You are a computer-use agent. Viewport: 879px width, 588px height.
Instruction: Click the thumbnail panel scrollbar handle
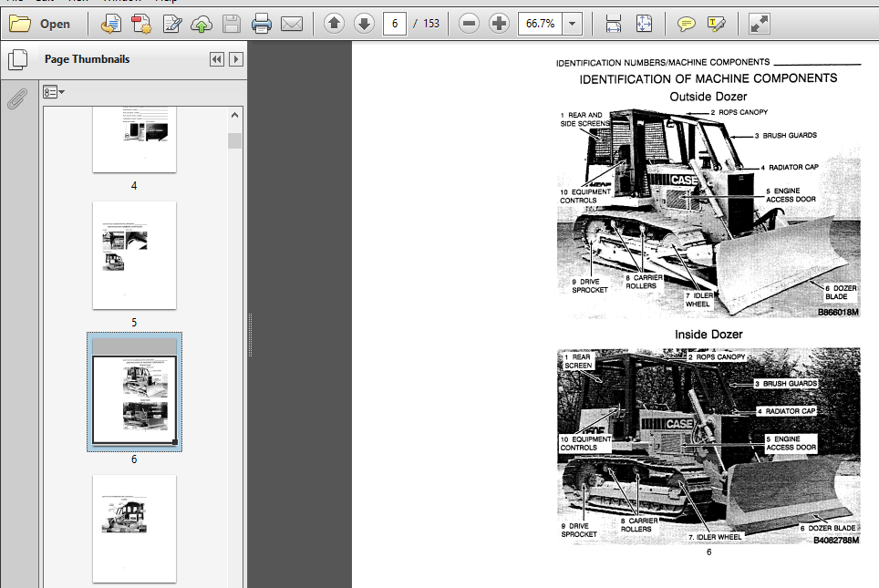point(235,140)
